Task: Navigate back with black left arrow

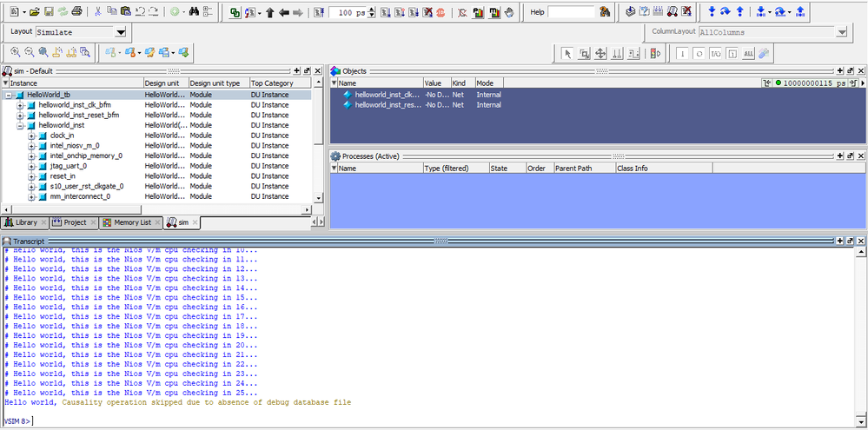Action: (x=284, y=11)
